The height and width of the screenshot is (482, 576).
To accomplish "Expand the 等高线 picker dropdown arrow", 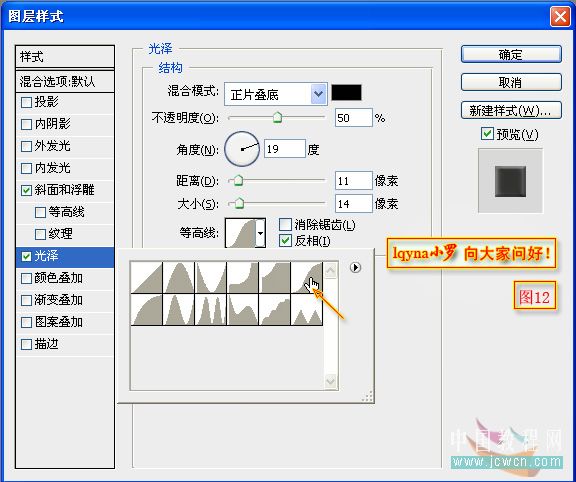I will (x=260, y=233).
